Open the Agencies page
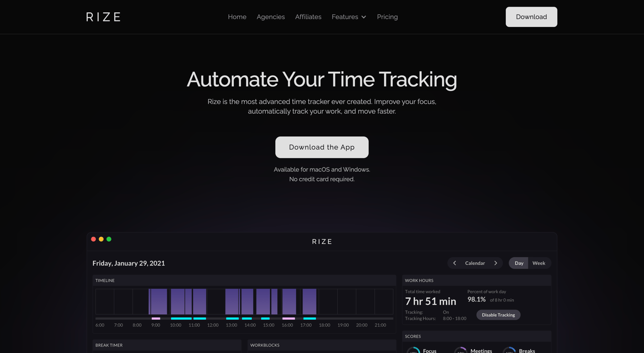The image size is (644, 353). point(271,17)
